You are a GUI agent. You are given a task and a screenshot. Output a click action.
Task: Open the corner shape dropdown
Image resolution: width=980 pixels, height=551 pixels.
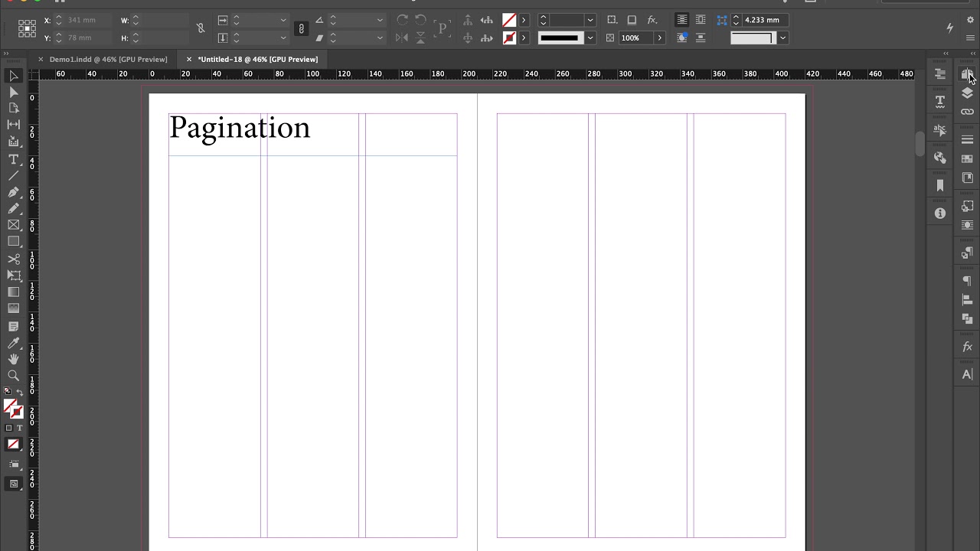point(782,37)
